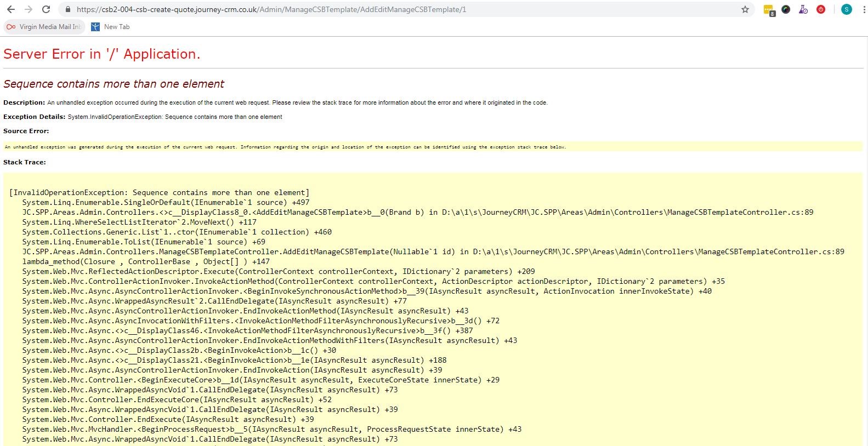Click the 'EndInvokeActionMethodWithFilters' stack line
Viewport: 868px width, 446px height.
270,341
